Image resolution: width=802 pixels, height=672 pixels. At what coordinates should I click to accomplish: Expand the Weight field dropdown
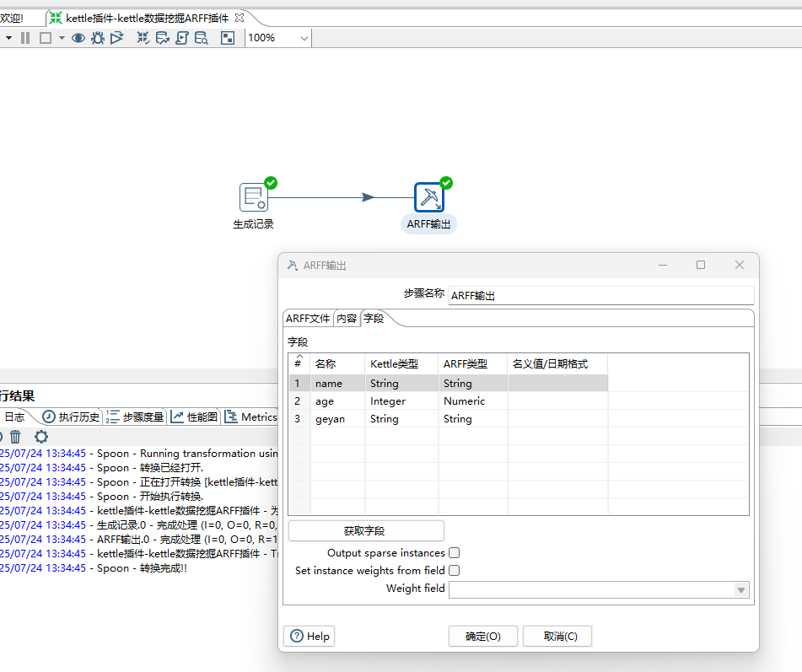tap(741, 589)
